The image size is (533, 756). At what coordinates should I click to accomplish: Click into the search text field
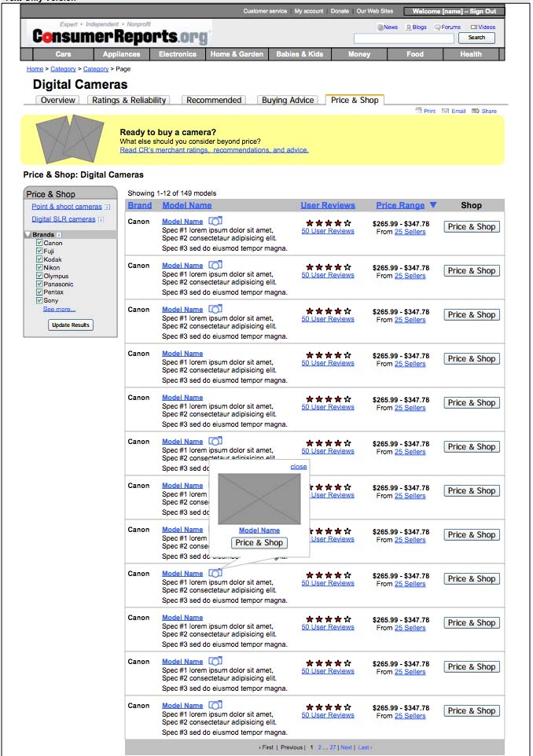[404, 38]
